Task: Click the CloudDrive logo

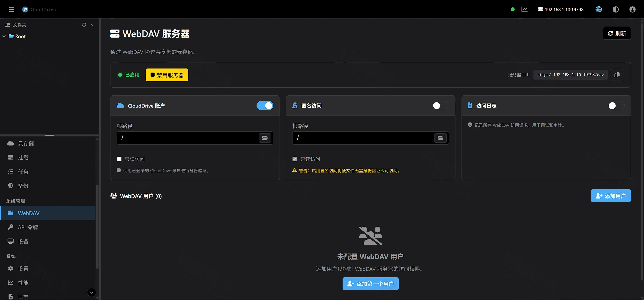Action: 39,9
